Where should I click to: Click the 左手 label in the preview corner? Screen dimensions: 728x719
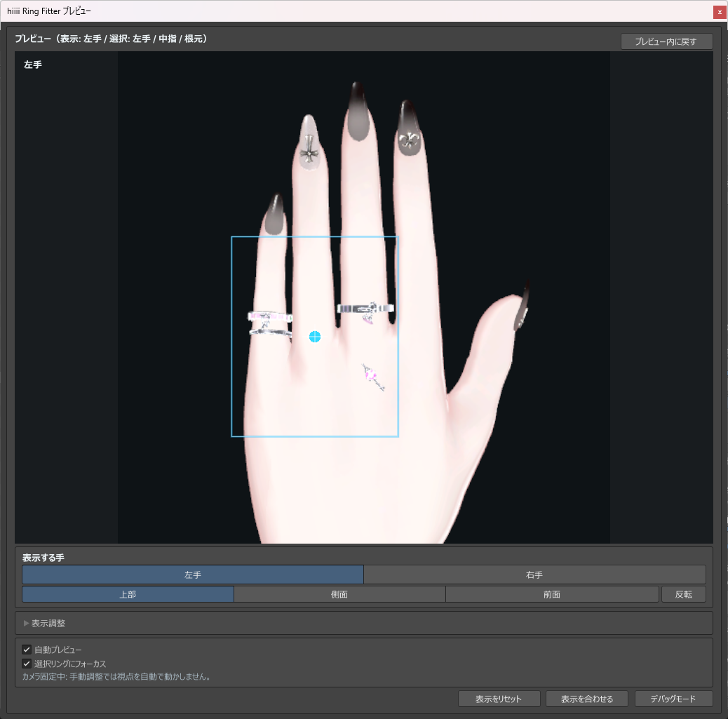pyautogui.click(x=33, y=65)
